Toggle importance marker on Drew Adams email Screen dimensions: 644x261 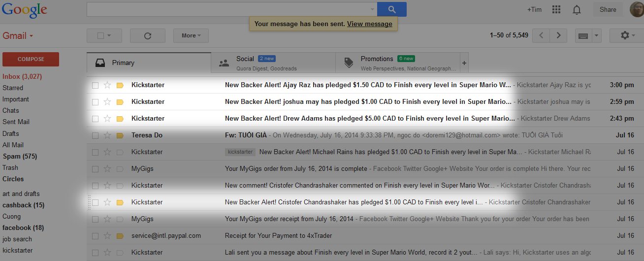click(x=120, y=119)
